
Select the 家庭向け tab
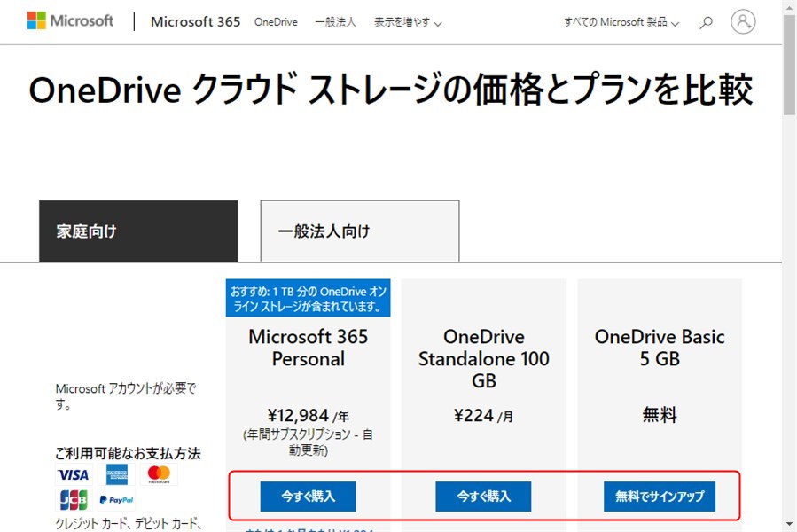click(138, 231)
